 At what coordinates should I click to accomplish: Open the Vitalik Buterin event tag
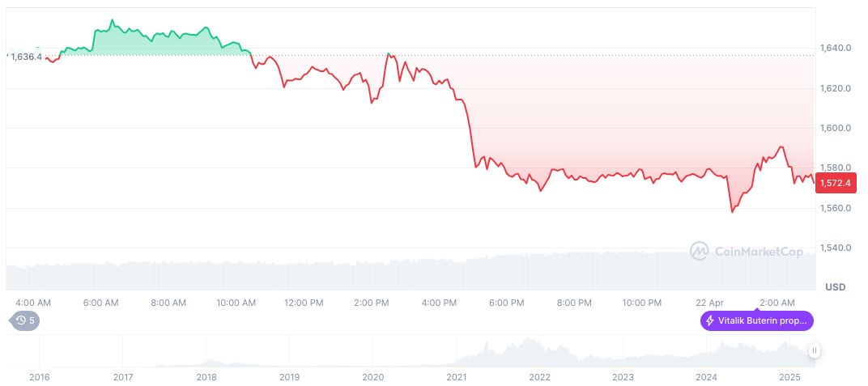point(756,321)
